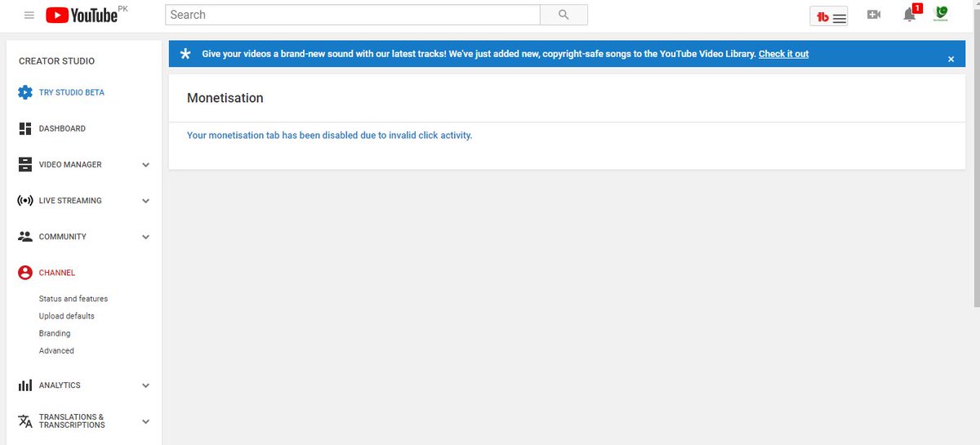980x445 pixels.
Task: Open Try Studio Beta
Action: coord(72,92)
